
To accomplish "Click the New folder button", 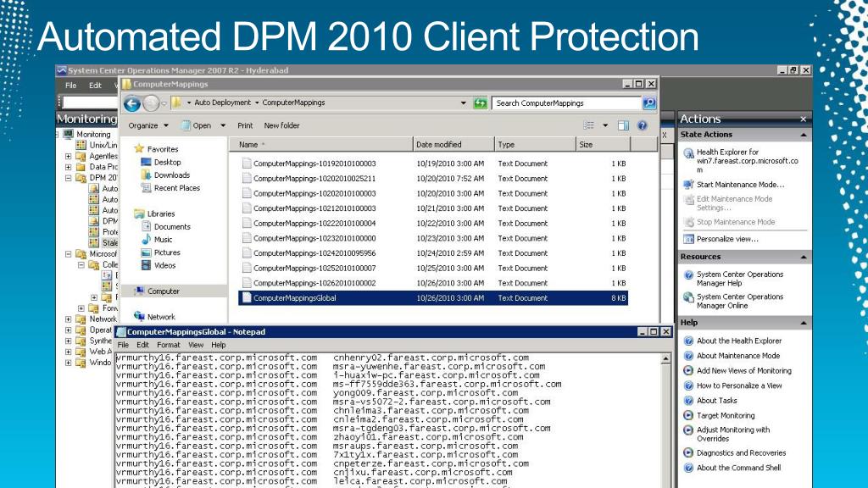I will pos(281,125).
